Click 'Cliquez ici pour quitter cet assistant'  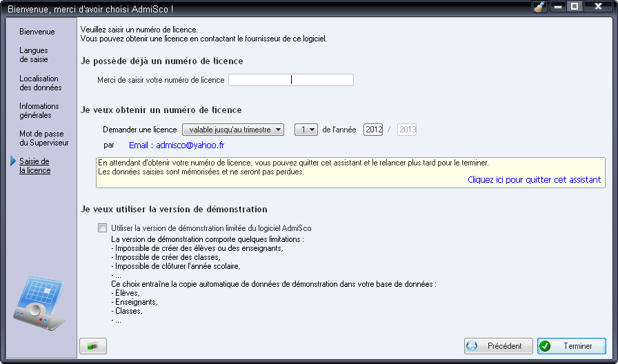pos(534,180)
